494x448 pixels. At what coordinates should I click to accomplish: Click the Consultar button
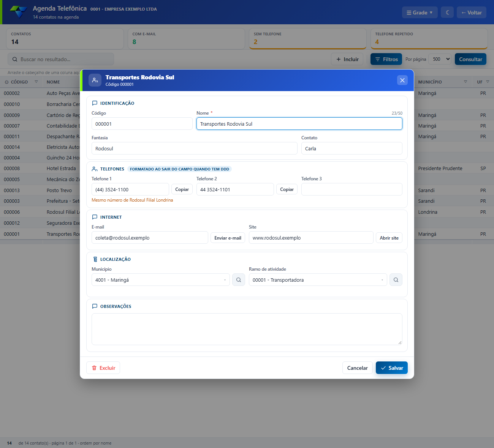(x=470, y=59)
